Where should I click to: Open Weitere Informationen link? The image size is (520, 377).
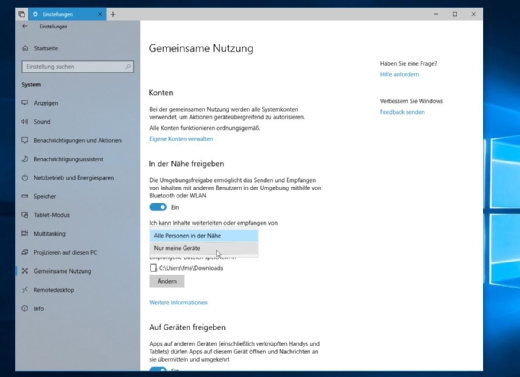click(178, 302)
